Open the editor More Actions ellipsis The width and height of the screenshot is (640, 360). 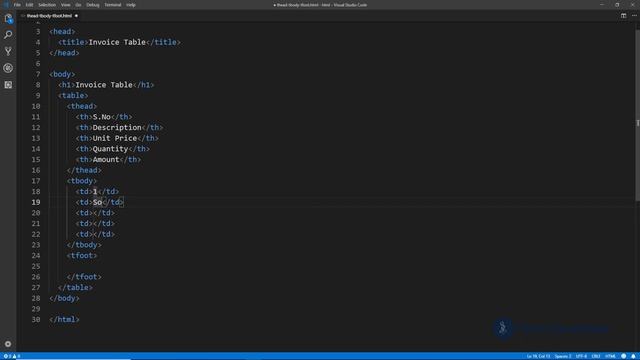(x=634, y=16)
